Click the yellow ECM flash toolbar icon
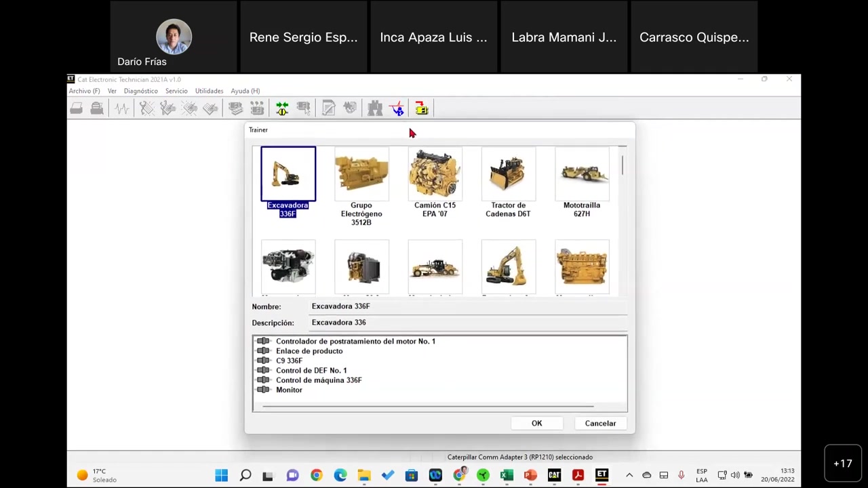868x488 pixels. tap(421, 108)
